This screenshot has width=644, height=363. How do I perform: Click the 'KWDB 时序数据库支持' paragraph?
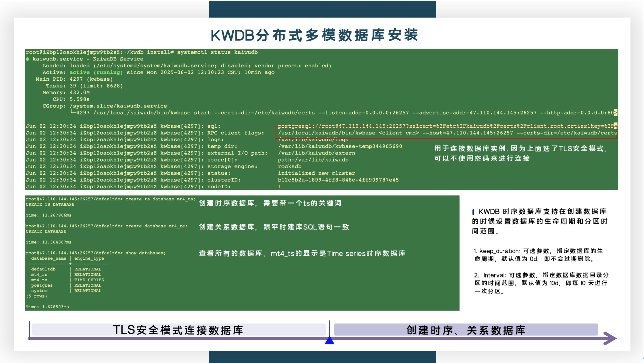[540, 221]
